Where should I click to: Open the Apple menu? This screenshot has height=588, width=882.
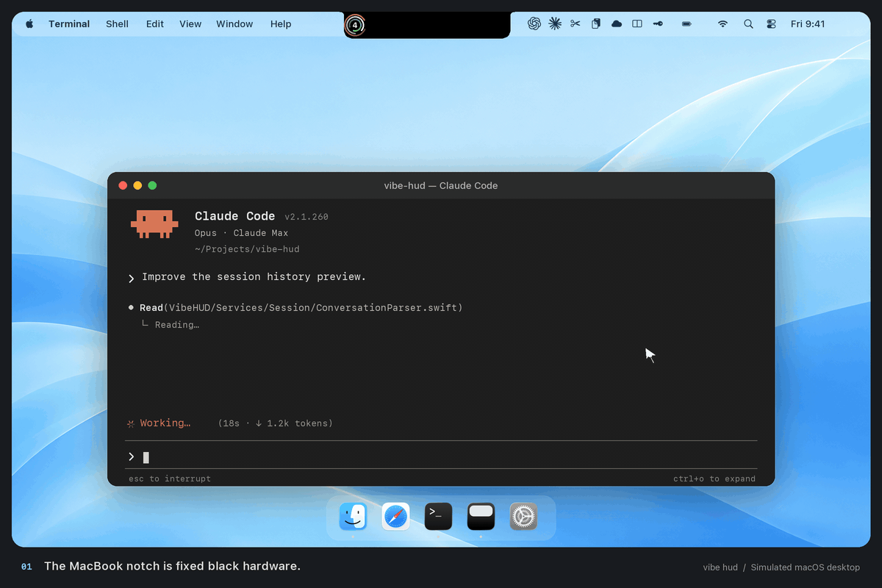coord(29,24)
